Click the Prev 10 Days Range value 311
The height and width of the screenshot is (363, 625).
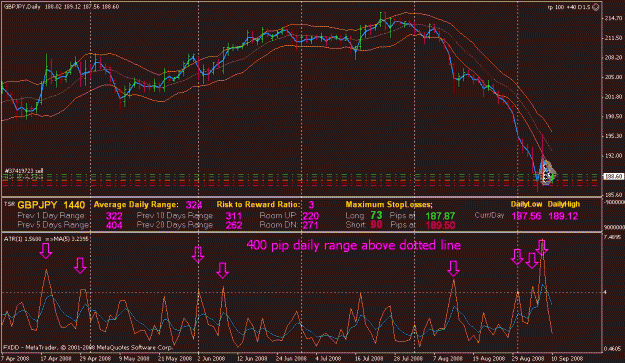(x=234, y=216)
